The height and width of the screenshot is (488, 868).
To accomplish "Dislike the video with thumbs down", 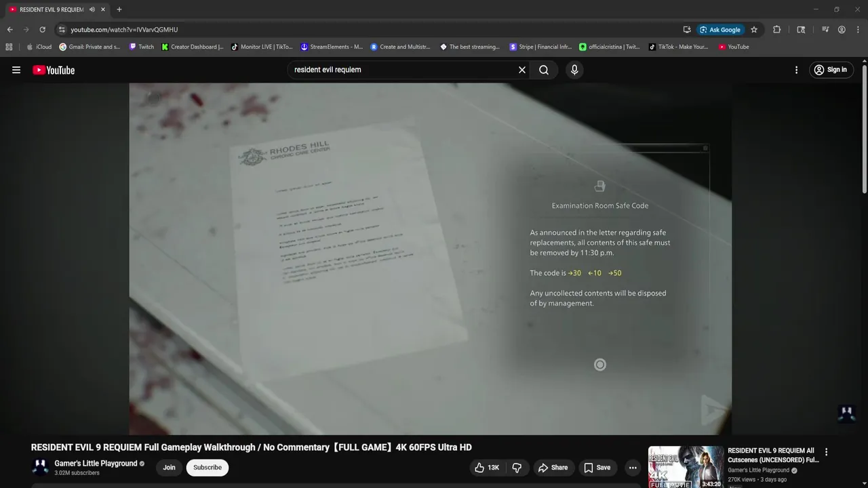I will click(517, 468).
